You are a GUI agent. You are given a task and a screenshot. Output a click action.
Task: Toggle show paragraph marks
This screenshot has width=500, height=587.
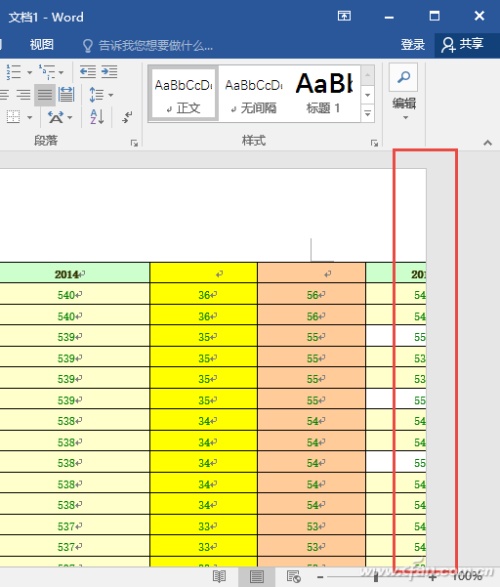[127, 117]
